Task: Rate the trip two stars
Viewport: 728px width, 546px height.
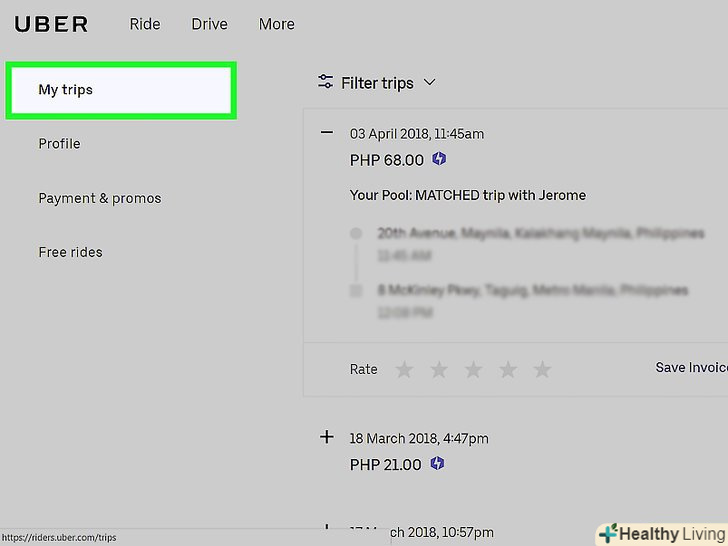Action: coord(439,370)
